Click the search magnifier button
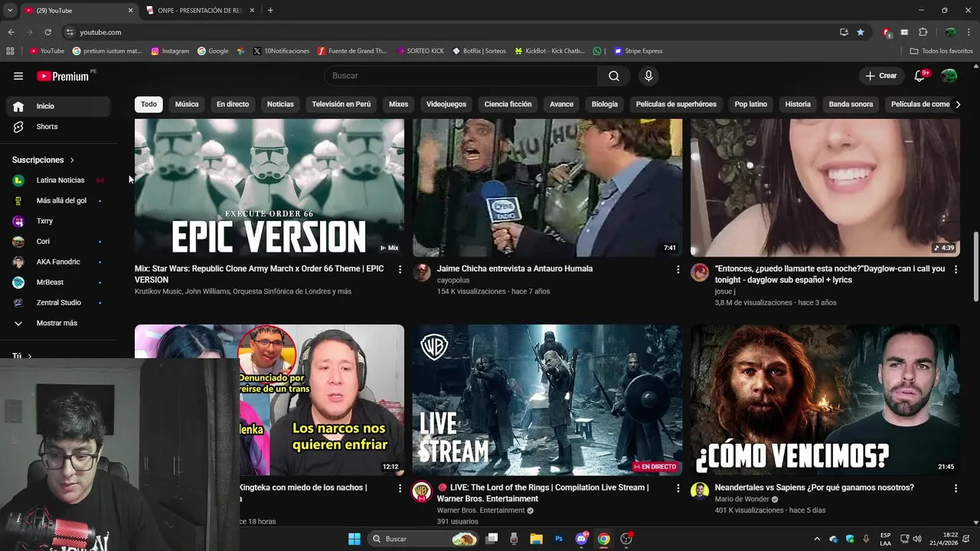The image size is (980, 551). [614, 76]
